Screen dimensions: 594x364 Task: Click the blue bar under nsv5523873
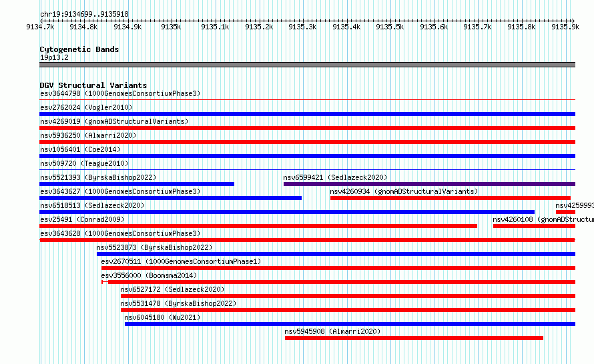336,254
